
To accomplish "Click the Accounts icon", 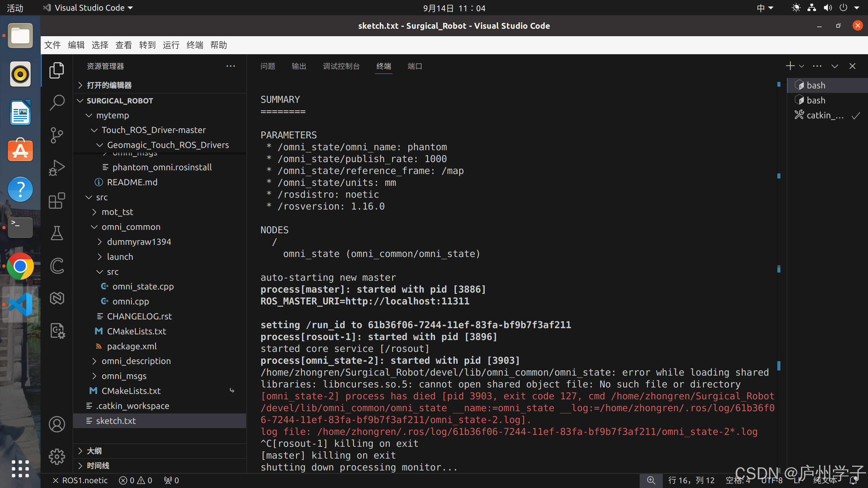I will (x=57, y=424).
